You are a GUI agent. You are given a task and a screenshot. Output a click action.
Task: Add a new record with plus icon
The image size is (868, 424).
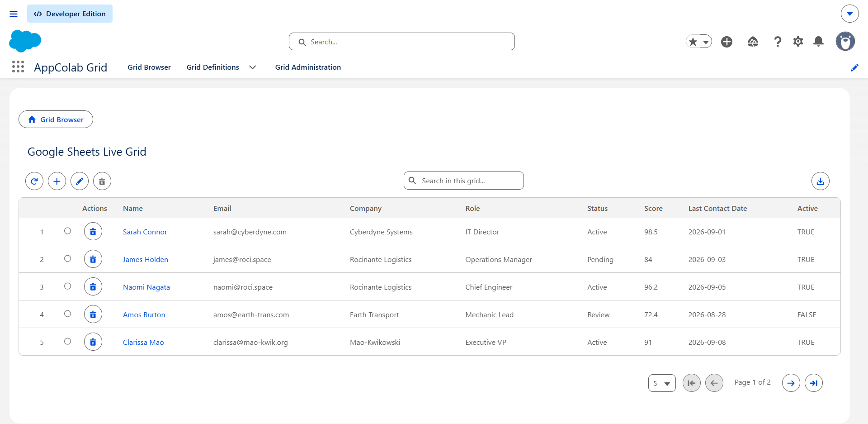click(57, 181)
